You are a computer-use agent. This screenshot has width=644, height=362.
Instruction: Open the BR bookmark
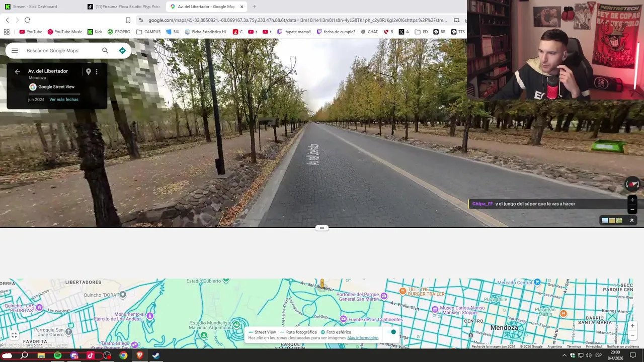click(x=439, y=32)
